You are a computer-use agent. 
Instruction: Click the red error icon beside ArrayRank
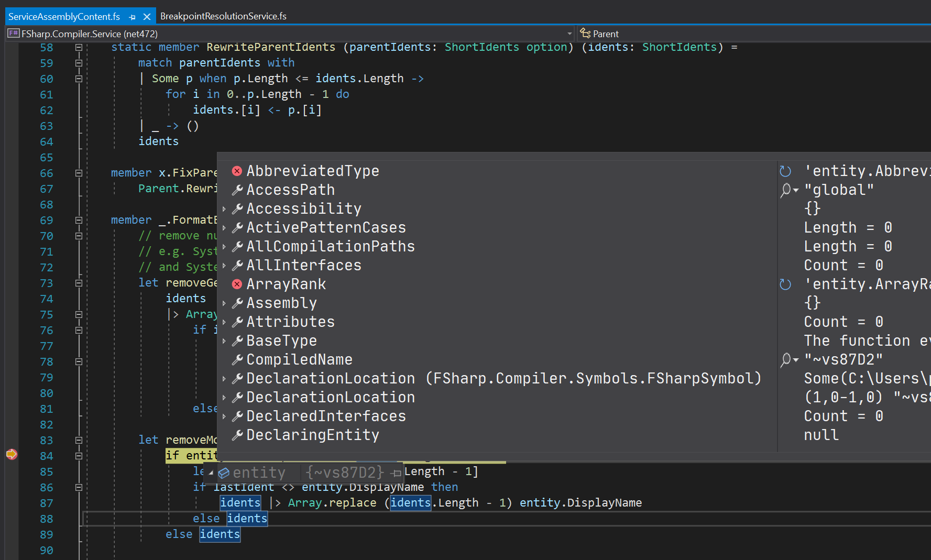[x=236, y=283]
